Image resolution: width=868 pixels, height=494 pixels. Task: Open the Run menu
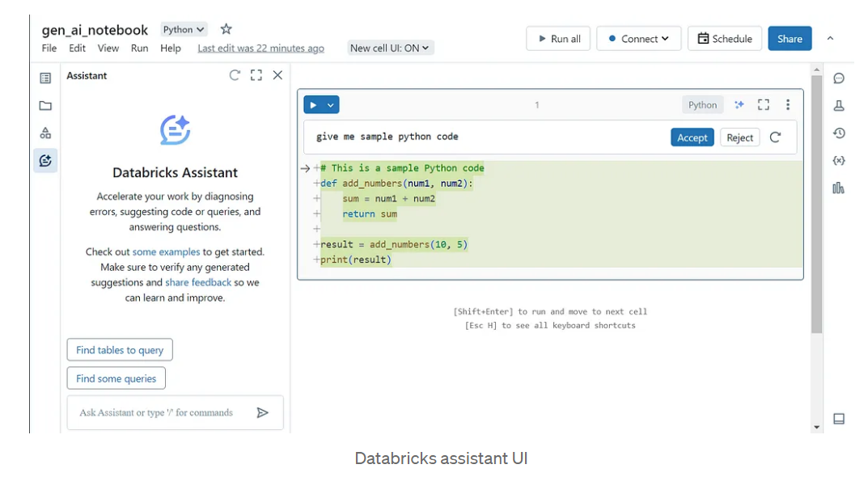(x=139, y=49)
